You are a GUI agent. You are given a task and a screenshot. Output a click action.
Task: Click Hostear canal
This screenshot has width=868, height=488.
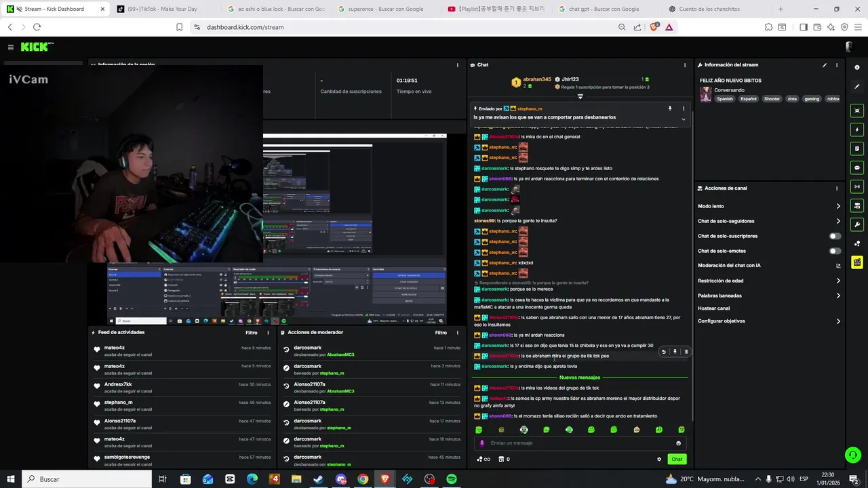713,308
